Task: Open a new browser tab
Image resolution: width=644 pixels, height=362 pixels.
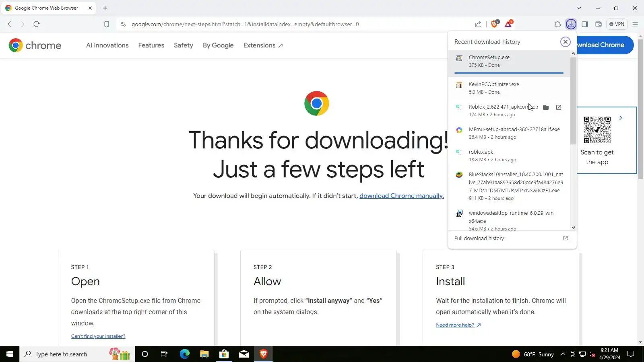Action: (x=105, y=8)
